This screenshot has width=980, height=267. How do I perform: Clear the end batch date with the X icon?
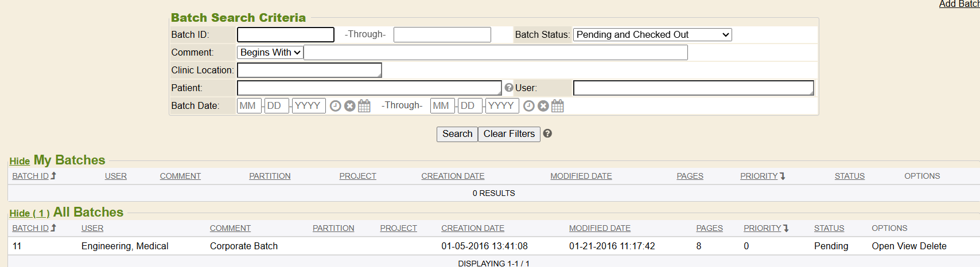[543, 106]
